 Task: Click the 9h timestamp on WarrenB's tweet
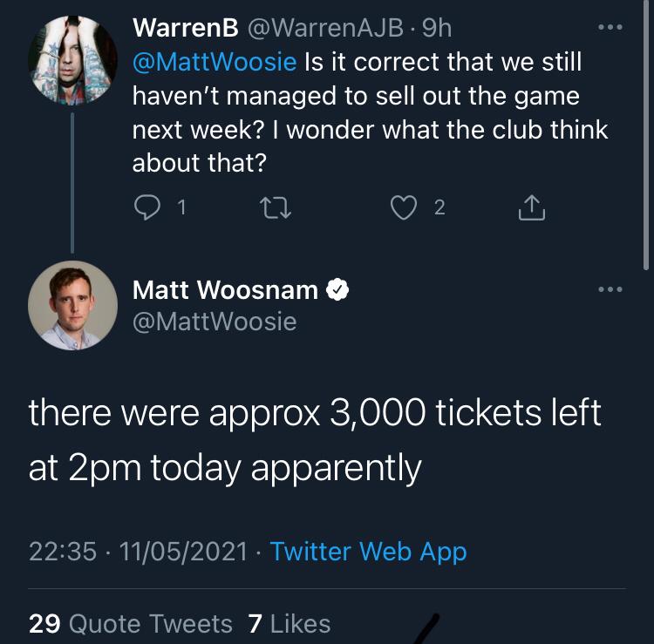point(436,27)
